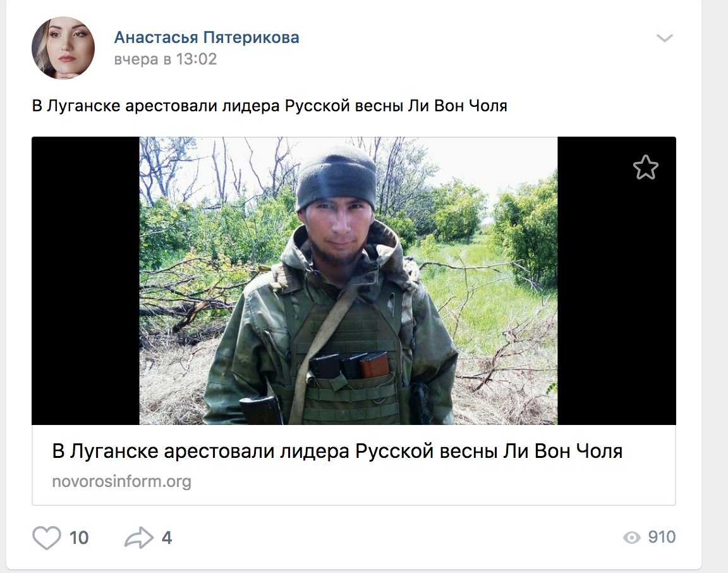The image size is (728, 573).
Task: Open the post options chevron menu
Action: pyautogui.click(x=664, y=38)
